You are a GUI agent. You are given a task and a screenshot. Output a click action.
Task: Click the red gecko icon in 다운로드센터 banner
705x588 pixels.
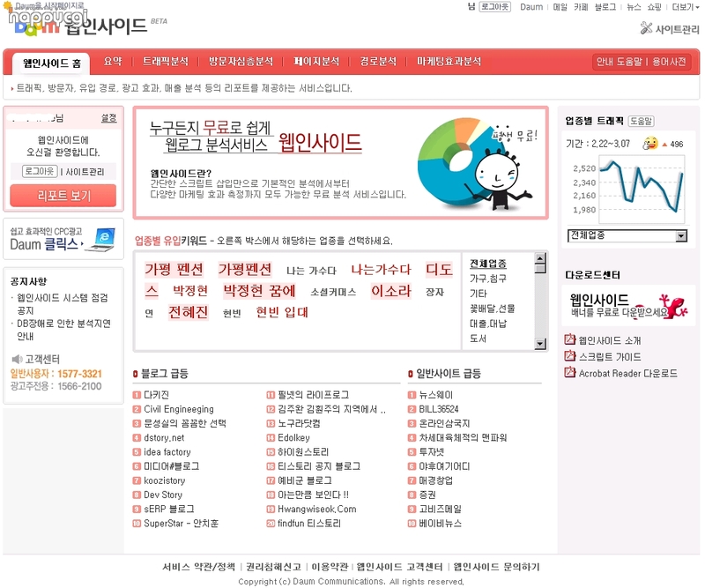673,306
